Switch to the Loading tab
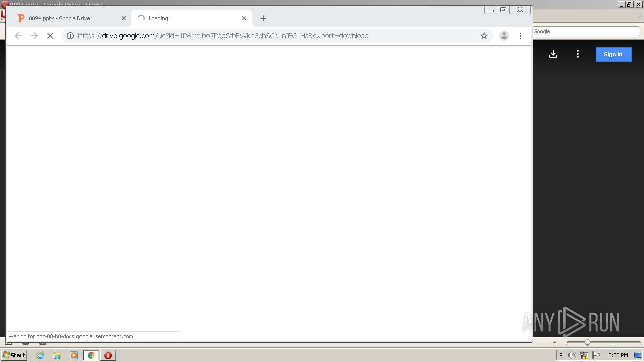Viewport: 644px width, 362px height. point(191,18)
